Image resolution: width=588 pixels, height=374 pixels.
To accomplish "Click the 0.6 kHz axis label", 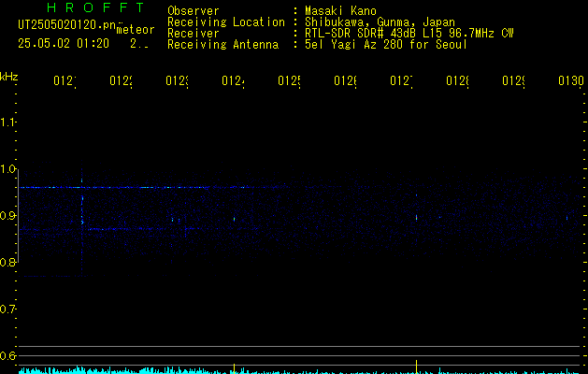I will point(7,355).
